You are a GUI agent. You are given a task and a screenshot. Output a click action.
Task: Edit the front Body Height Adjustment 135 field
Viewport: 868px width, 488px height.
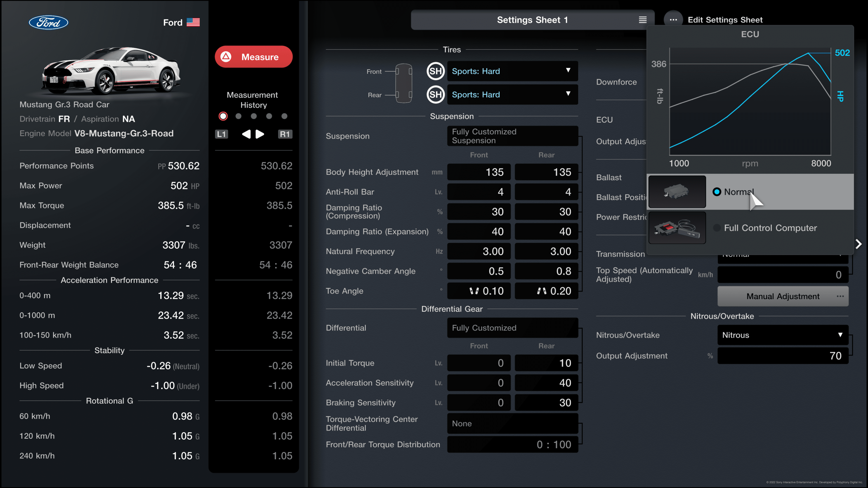coord(479,172)
